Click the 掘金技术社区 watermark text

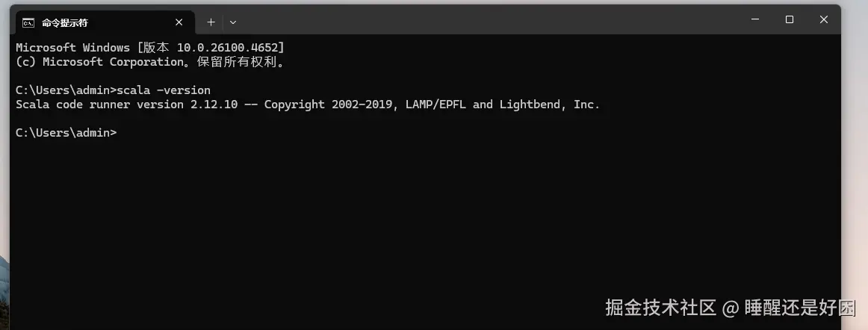[661, 308]
